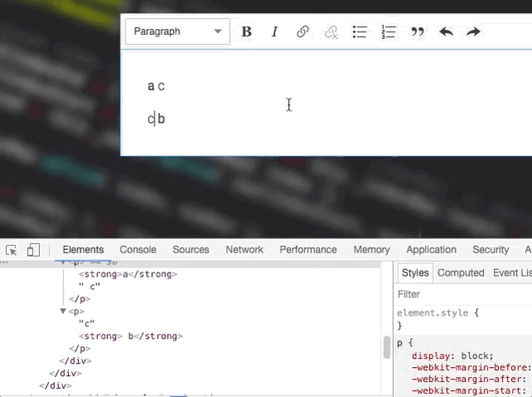Place cursor in the "c b" editor line
The height and width of the screenshot is (397, 532).
point(156,119)
